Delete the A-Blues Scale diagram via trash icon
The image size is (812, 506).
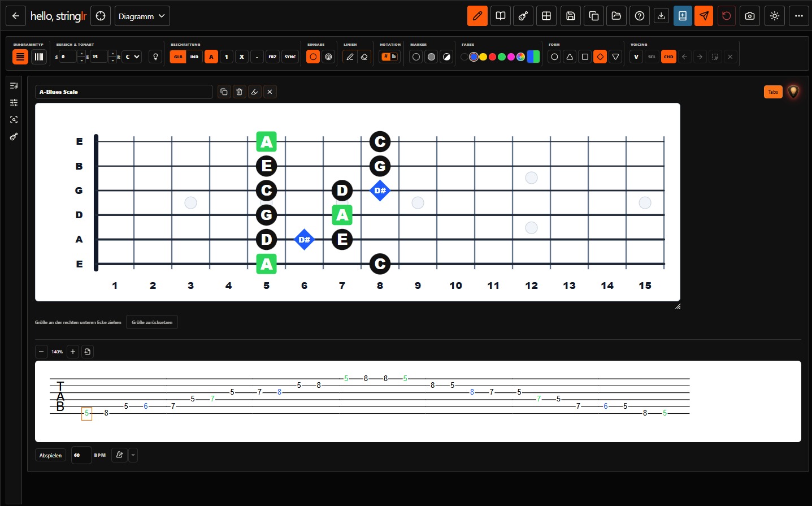[240, 92]
